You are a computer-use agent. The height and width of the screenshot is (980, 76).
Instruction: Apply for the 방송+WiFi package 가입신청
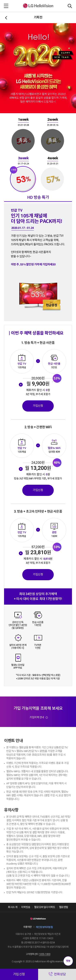click(x=38, y=490)
